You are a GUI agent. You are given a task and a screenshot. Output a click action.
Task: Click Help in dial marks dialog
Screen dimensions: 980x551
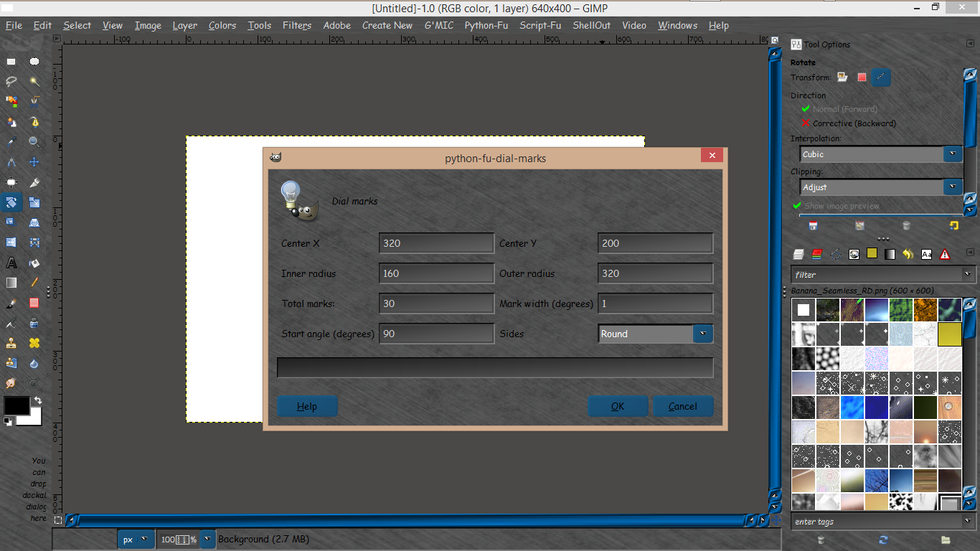click(307, 406)
